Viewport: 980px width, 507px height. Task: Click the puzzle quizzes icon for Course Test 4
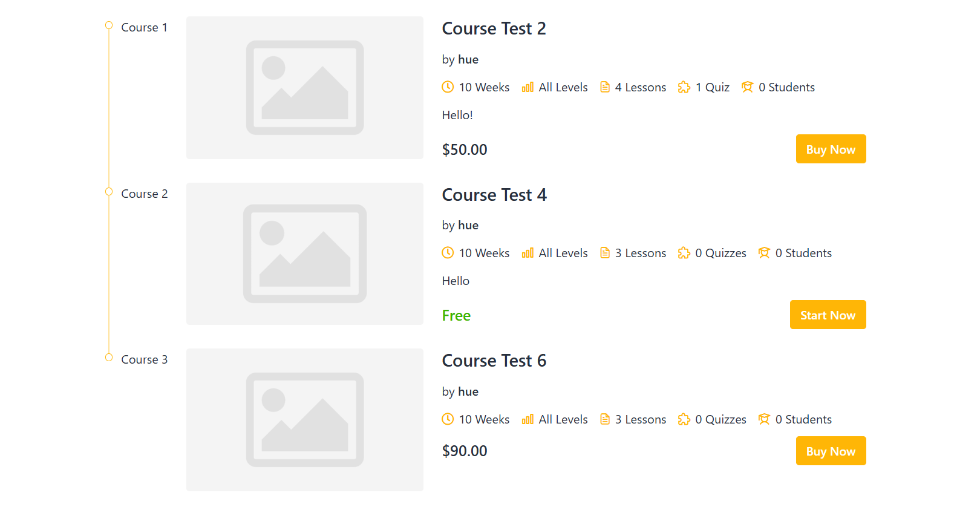tap(684, 253)
